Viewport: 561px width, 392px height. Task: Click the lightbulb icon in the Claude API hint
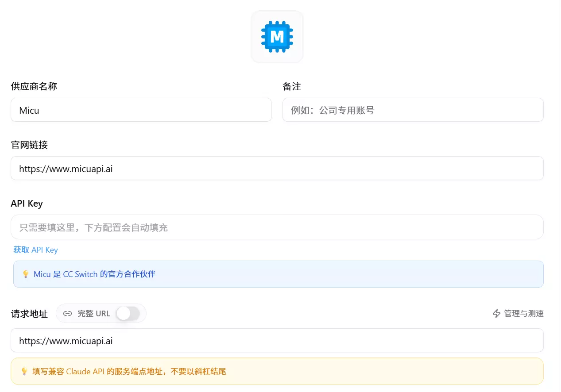pyautogui.click(x=24, y=372)
